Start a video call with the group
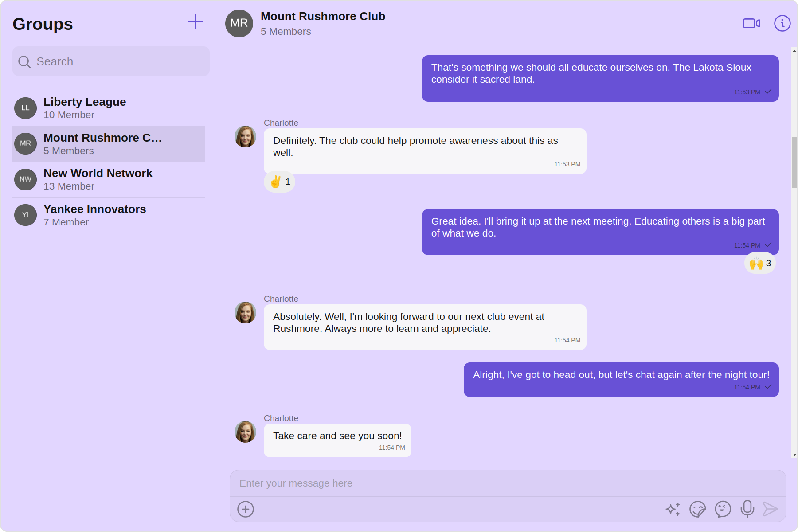Image resolution: width=798 pixels, height=532 pixels. [x=751, y=23]
